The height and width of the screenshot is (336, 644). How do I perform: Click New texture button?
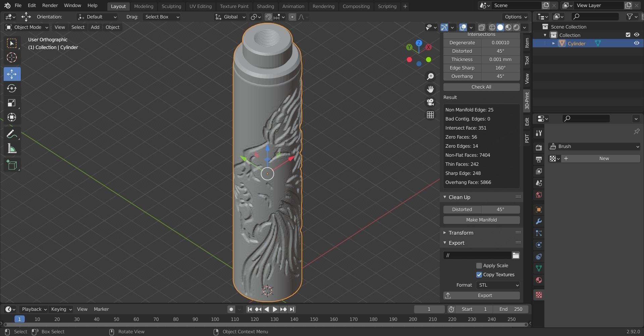tap(600, 158)
